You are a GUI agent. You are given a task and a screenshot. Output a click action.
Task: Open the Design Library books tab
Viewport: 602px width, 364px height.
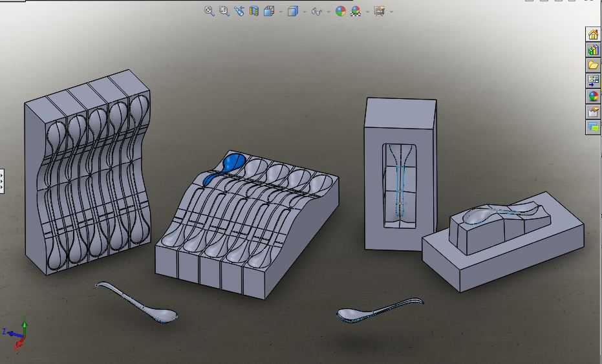click(x=593, y=50)
